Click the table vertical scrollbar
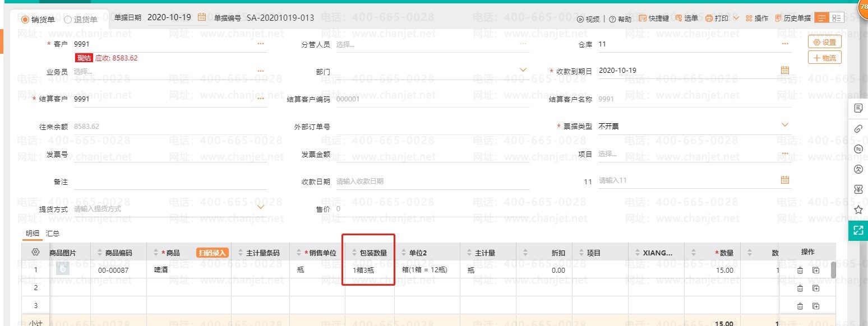This screenshot has width=868, height=326. (833, 270)
